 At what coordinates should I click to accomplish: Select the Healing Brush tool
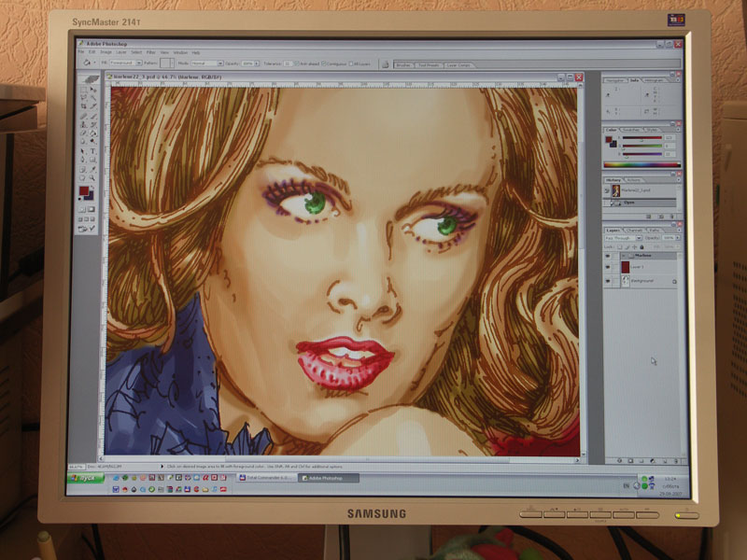coord(84,116)
